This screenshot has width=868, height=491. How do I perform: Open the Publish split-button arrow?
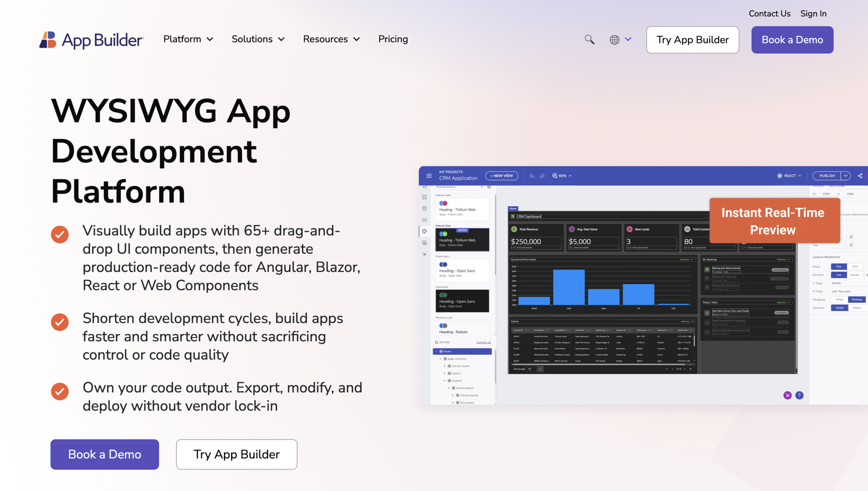click(x=846, y=176)
